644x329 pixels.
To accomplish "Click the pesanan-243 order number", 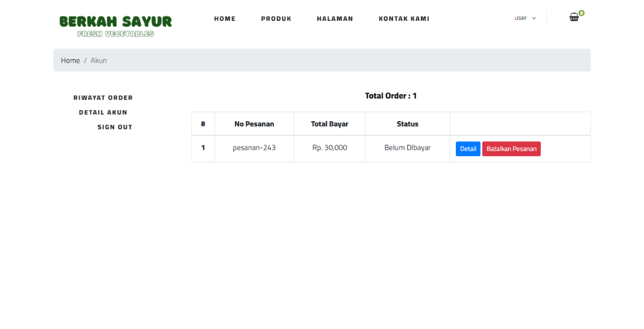I will pos(254,148).
